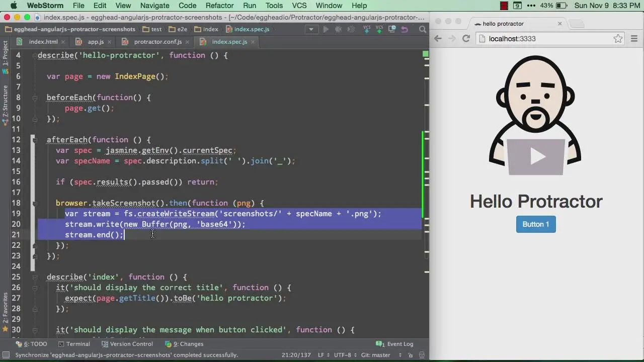The image size is (644, 362).
Task: Open the Tools menu
Action: 274,6
